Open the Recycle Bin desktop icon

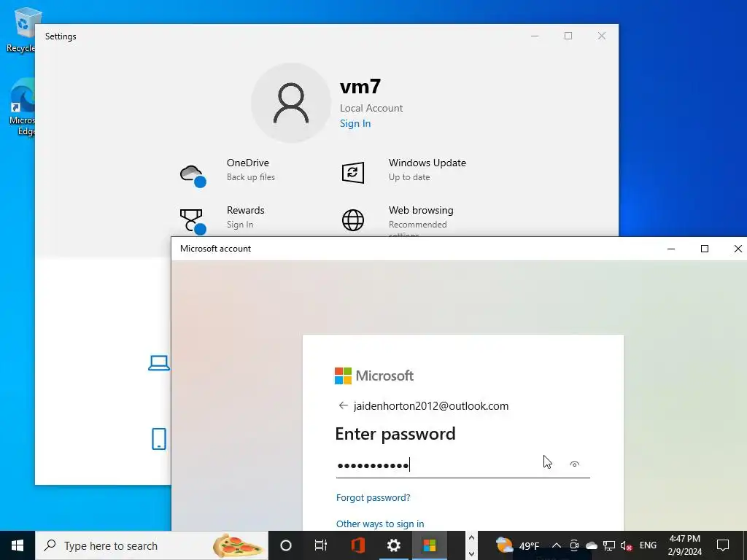pos(22,29)
